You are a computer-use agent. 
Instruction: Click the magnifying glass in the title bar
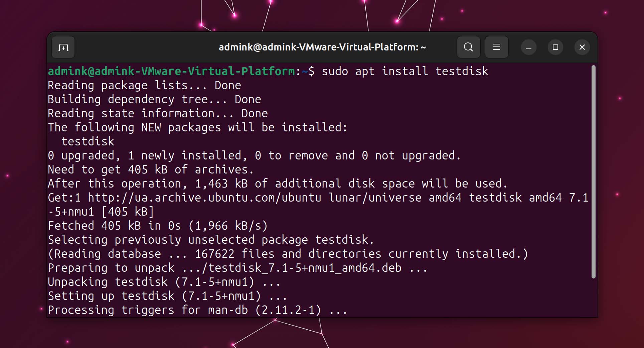point(468,47)
